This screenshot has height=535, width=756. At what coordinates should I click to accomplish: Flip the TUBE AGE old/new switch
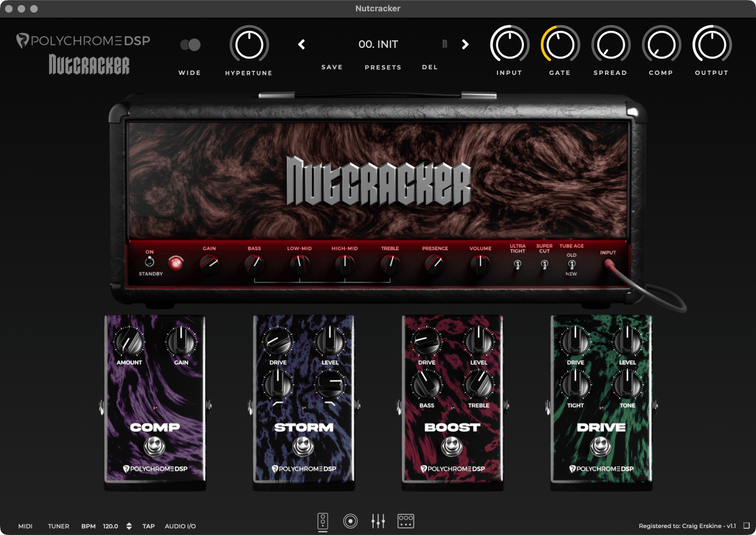571,265
